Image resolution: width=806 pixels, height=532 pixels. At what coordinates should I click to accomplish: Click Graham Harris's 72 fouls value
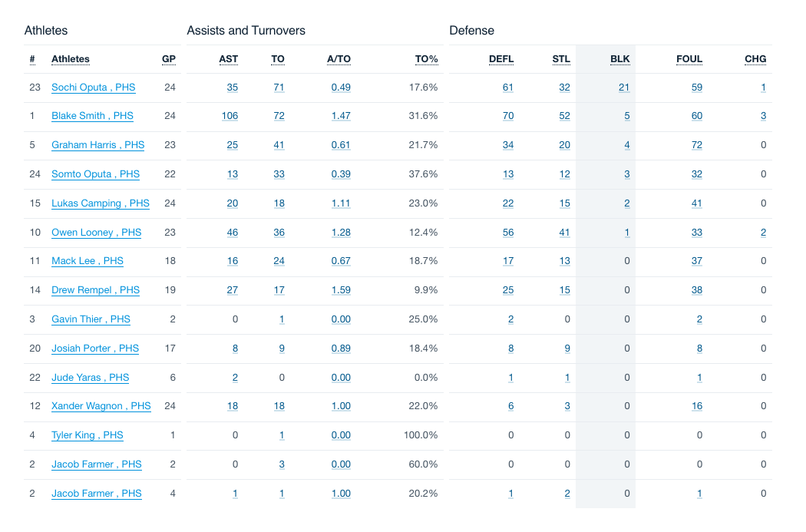click(696, 145)
